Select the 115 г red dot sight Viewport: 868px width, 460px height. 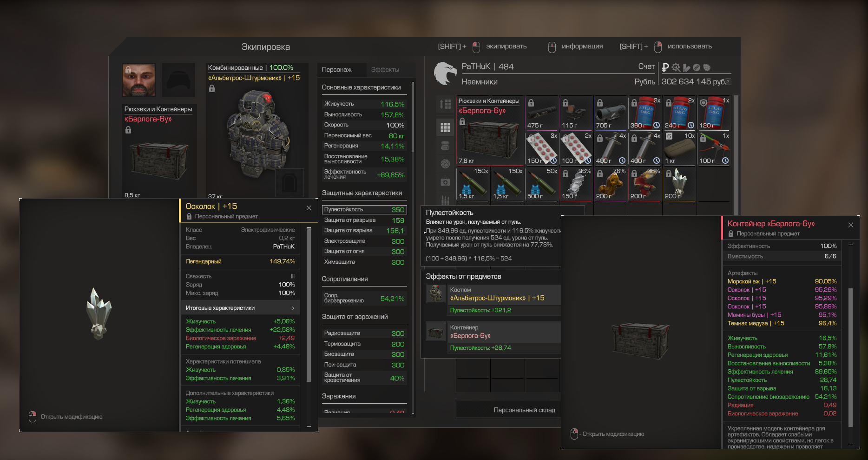576,113
